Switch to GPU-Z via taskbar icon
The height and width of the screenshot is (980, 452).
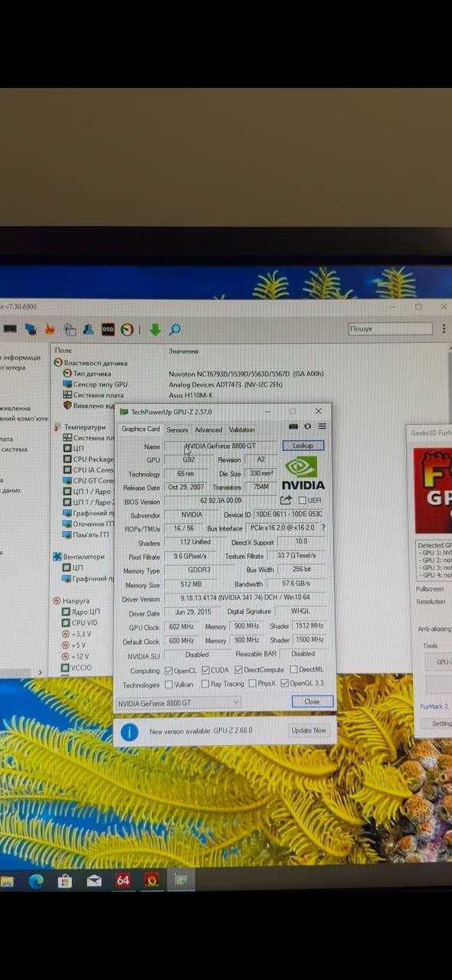[182, 880]
